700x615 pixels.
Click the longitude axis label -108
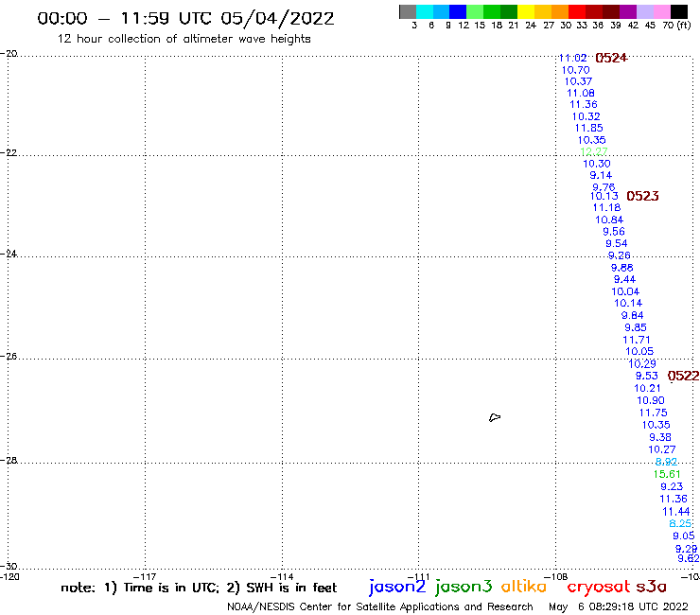coord(556,576)
